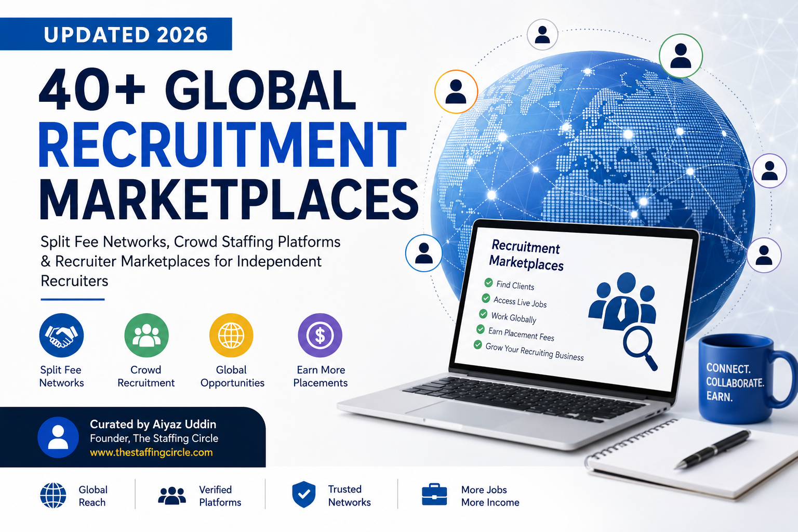Click the green checkmark beside Access Live Jobs
The image size is (798, 532).
coord(486,298)
